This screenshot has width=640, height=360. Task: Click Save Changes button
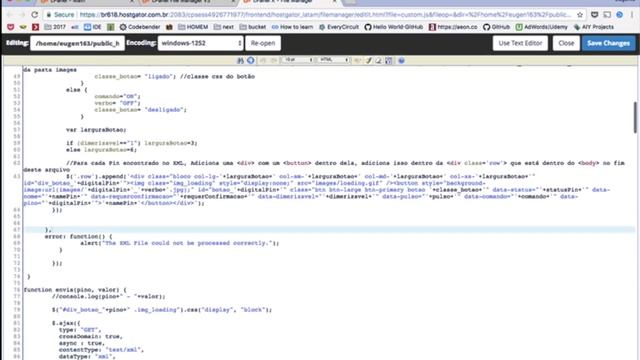(609, 43)
